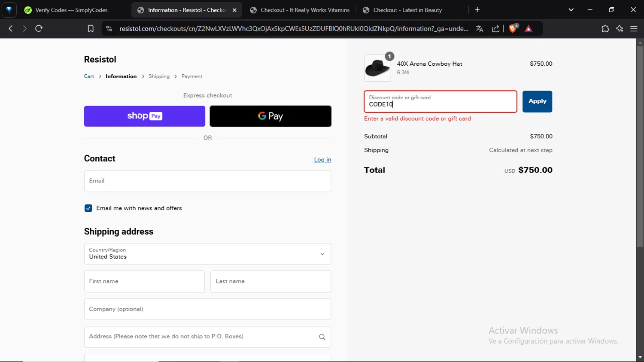Click the discount code input field

[440, 102]
